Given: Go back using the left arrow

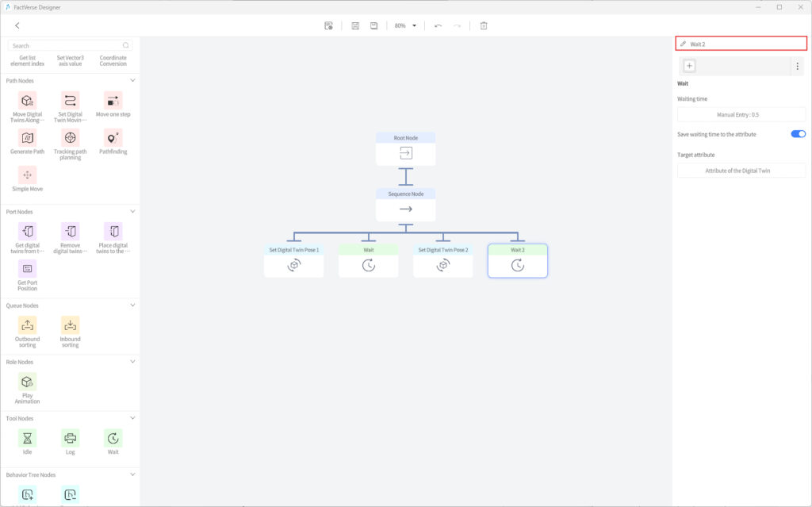Looking at the screenshot, I should (17, 25).
